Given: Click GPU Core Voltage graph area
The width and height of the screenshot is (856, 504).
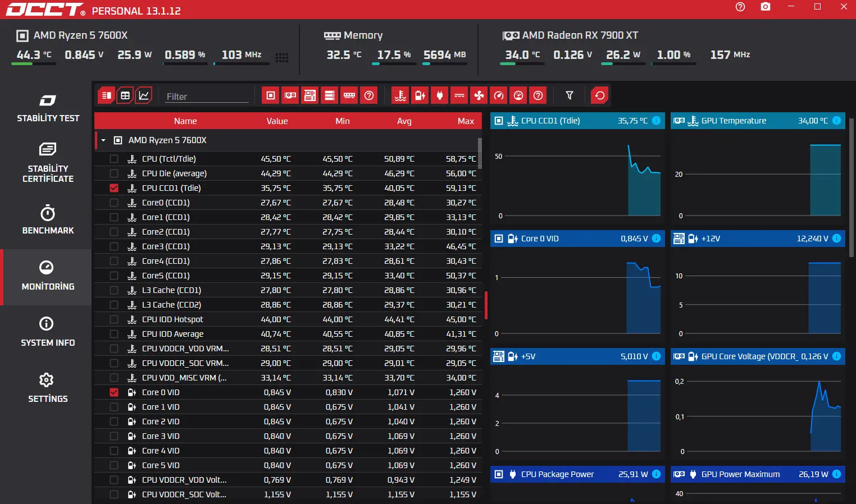Looking at the screenshot, I should [758, 413].
